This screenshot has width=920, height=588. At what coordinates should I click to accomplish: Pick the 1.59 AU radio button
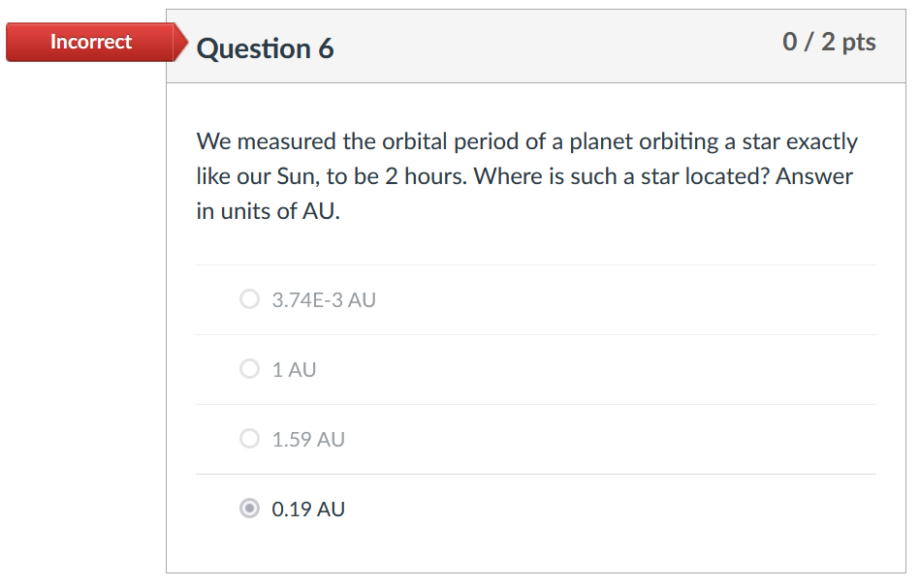click(x=249, y=439)
